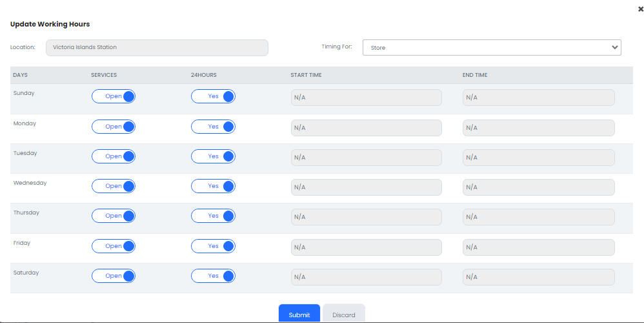
Task: Toggle Saturday services Open switch
Action: [114, 276]
